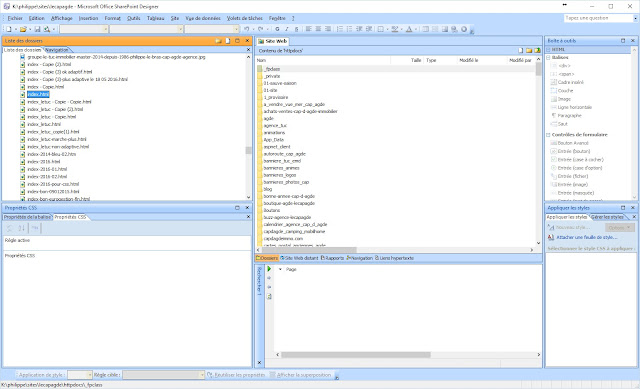Align text right in the toolbar
Screen dimensions: 640x389
[328, 29]
